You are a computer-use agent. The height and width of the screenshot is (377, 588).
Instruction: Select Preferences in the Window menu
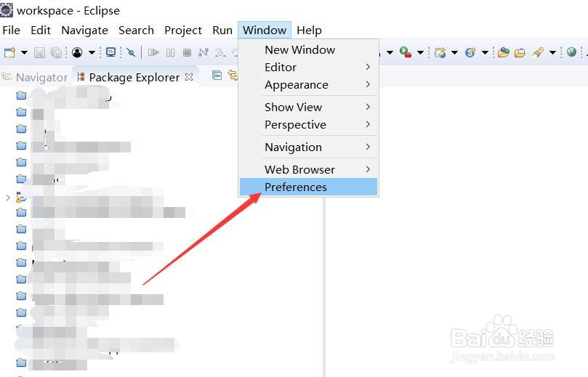[x=308, y=187]
